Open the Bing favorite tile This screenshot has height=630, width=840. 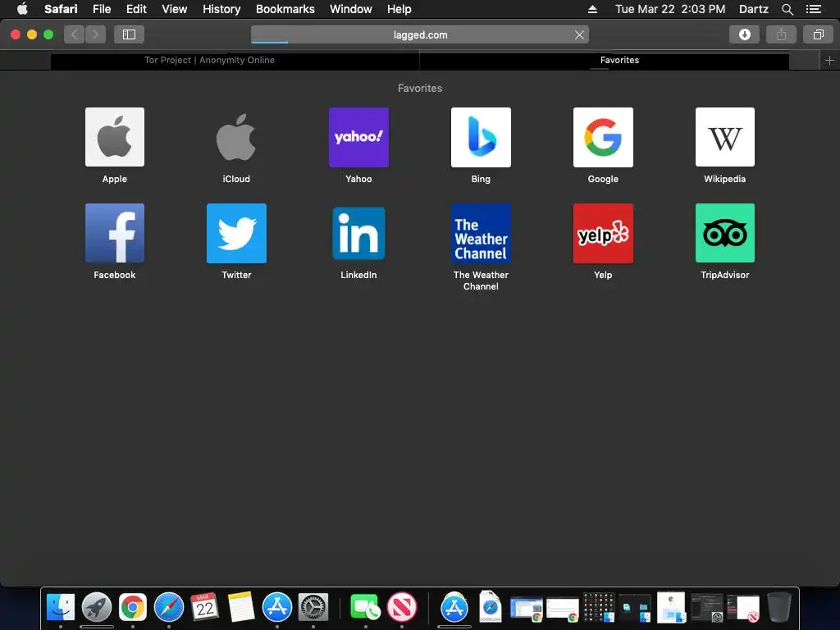coord(481,137)
